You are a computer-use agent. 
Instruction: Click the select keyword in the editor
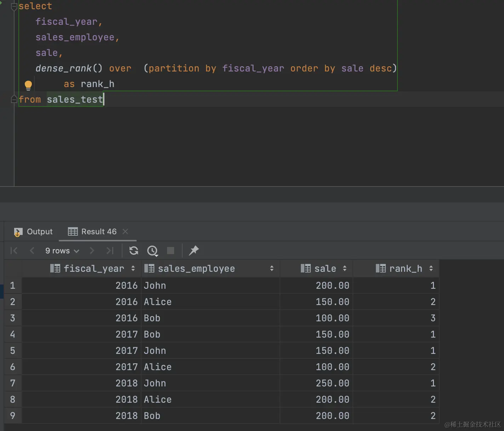[35, 6]
